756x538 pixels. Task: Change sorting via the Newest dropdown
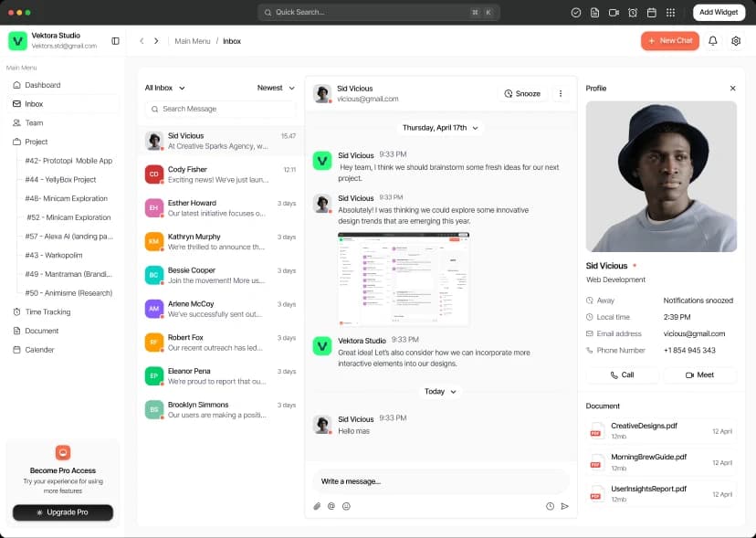[274, 88]
